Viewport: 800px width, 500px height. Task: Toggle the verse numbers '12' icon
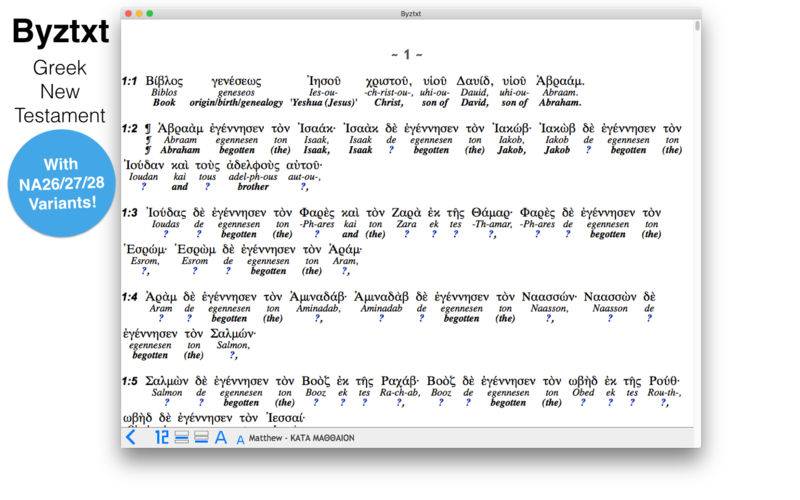pyautogui.click(x=161, y=437)
